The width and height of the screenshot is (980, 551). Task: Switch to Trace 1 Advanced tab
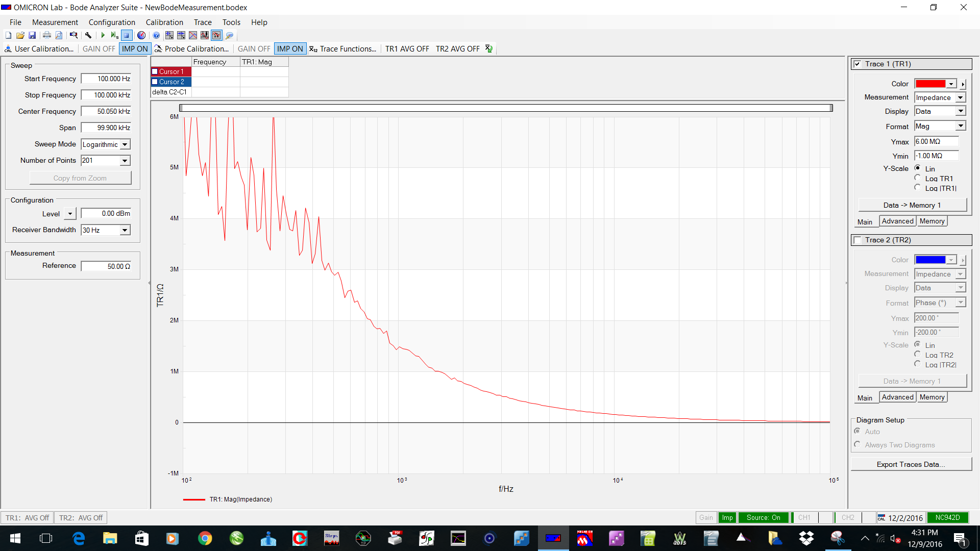[897, 221]
